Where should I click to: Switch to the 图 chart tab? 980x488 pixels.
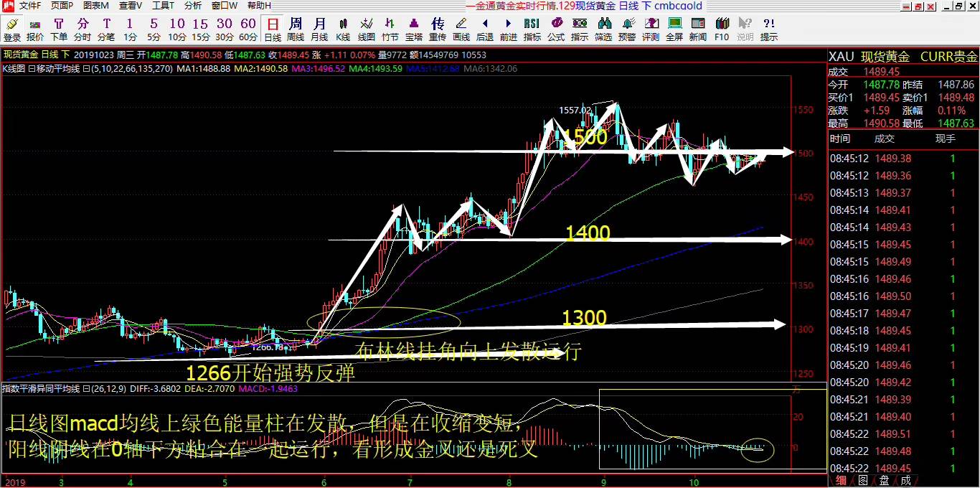[x=862, y=481]
